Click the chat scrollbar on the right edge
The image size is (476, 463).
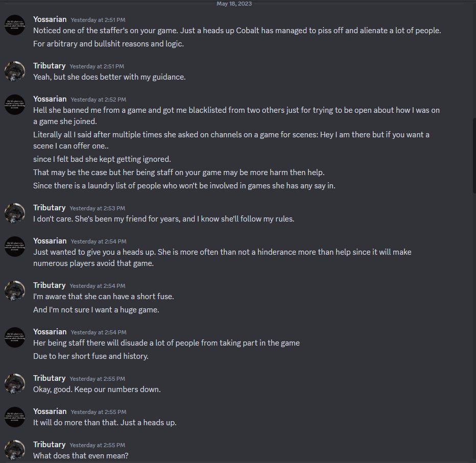pyautogui.click(x=473, y=153)
